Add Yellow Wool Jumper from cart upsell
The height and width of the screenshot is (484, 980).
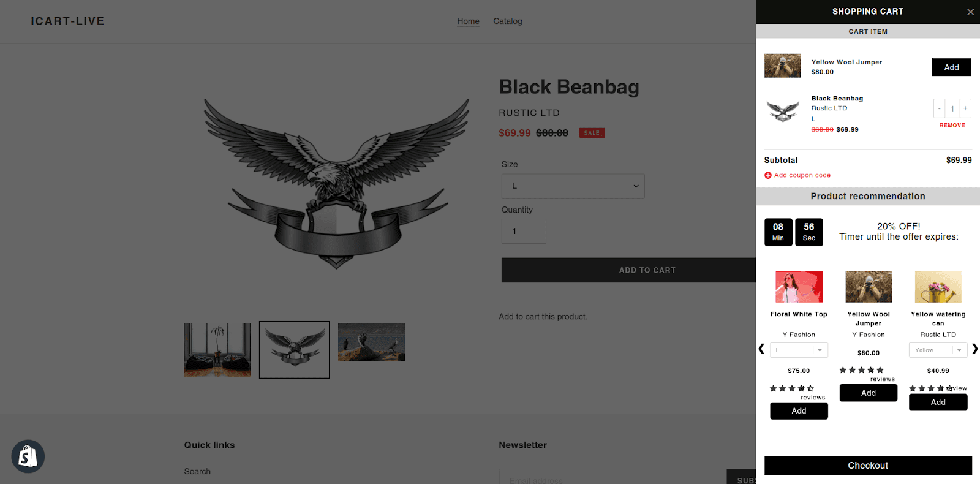click(951, 67)
